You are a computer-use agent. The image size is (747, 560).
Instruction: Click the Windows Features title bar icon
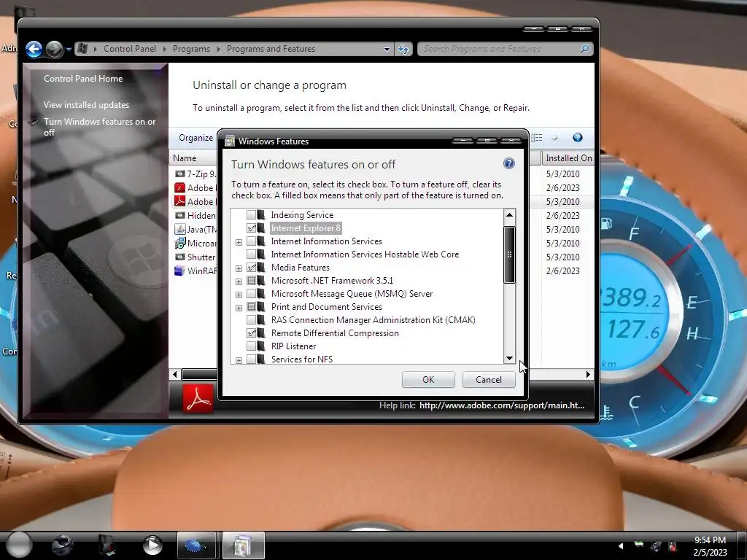230,141
